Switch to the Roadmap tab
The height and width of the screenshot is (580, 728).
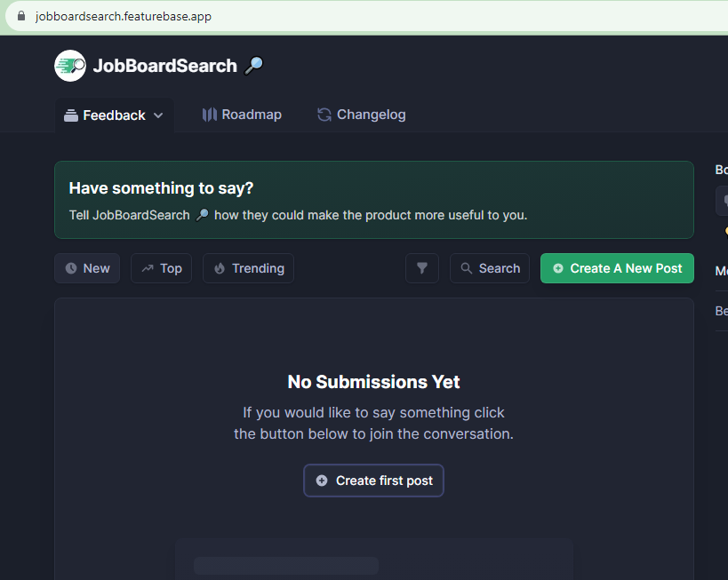click(x=242, y=115)
